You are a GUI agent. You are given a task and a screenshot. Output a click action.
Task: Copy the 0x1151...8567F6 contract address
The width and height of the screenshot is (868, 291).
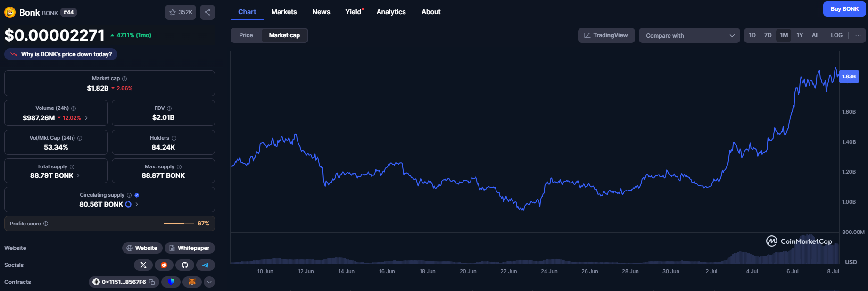[x=152, y=282]
